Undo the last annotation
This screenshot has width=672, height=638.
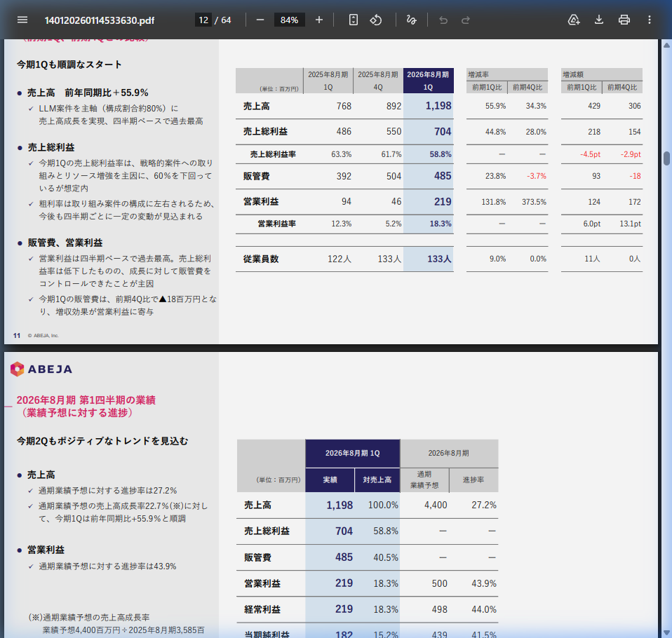(x=443, y=20)
